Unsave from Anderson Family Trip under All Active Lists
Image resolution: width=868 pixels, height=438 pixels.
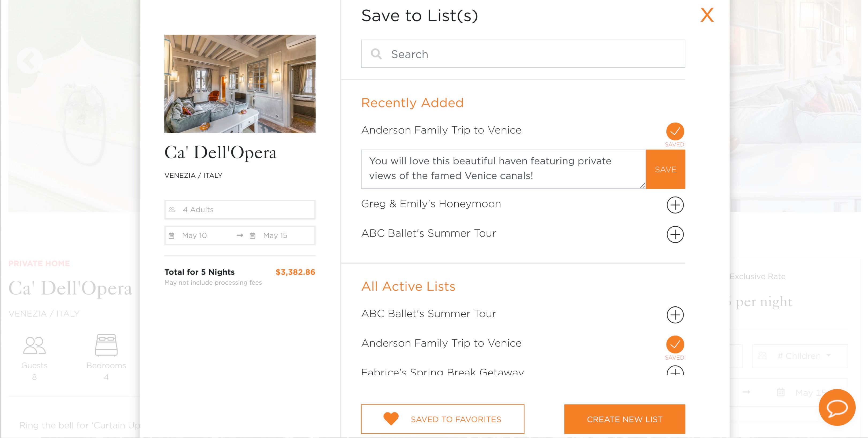click(x=675, y=344)
